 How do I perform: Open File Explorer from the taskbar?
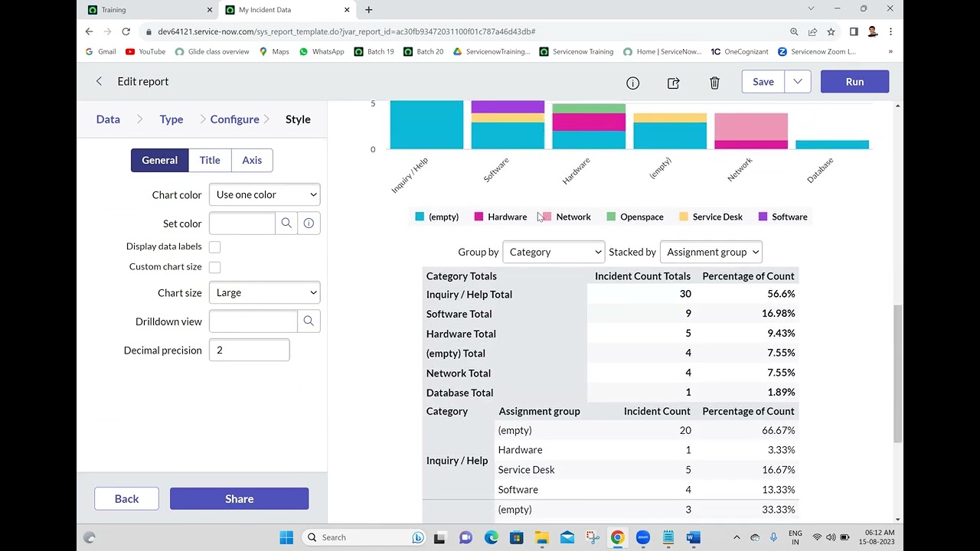(x=541, y=537)
